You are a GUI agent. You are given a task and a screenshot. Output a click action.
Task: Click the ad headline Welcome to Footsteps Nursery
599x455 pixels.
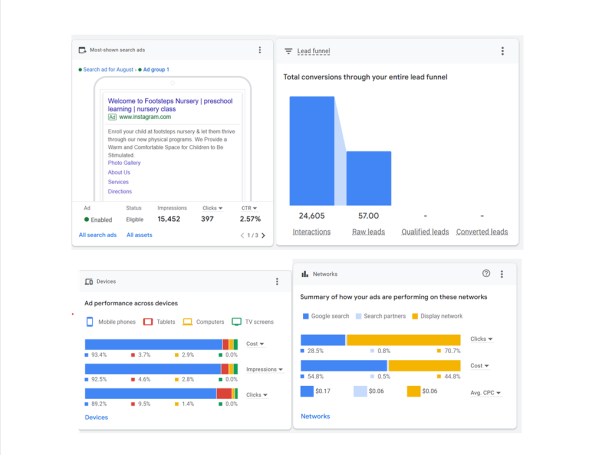point(170,105)
